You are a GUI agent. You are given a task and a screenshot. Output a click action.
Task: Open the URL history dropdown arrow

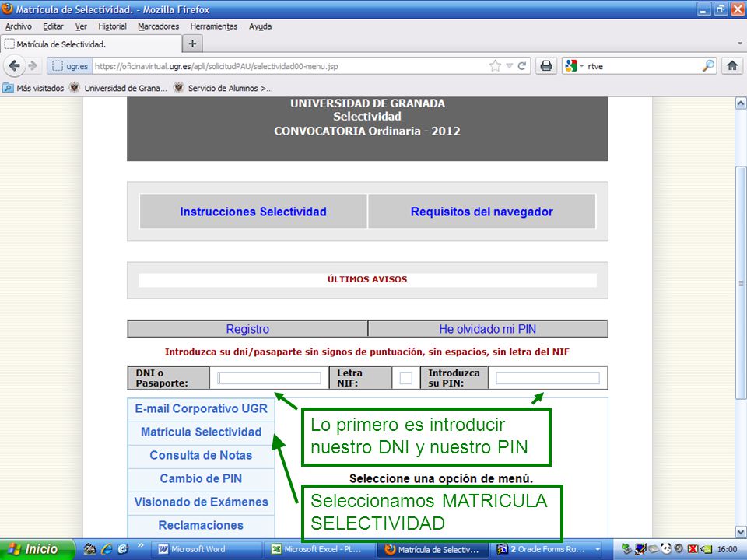click(x=509, y=66)
